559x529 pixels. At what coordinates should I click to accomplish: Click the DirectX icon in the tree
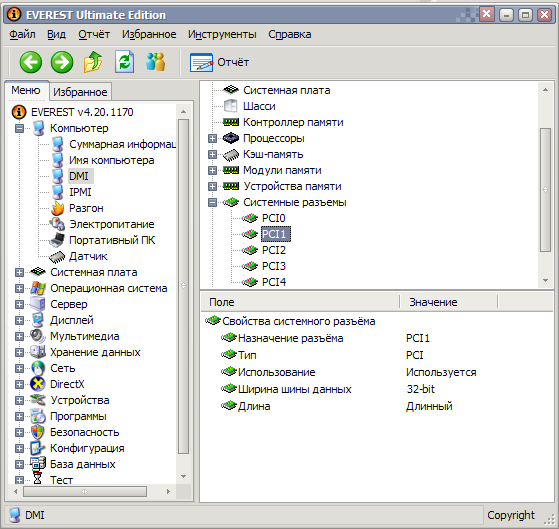(38, 384)
